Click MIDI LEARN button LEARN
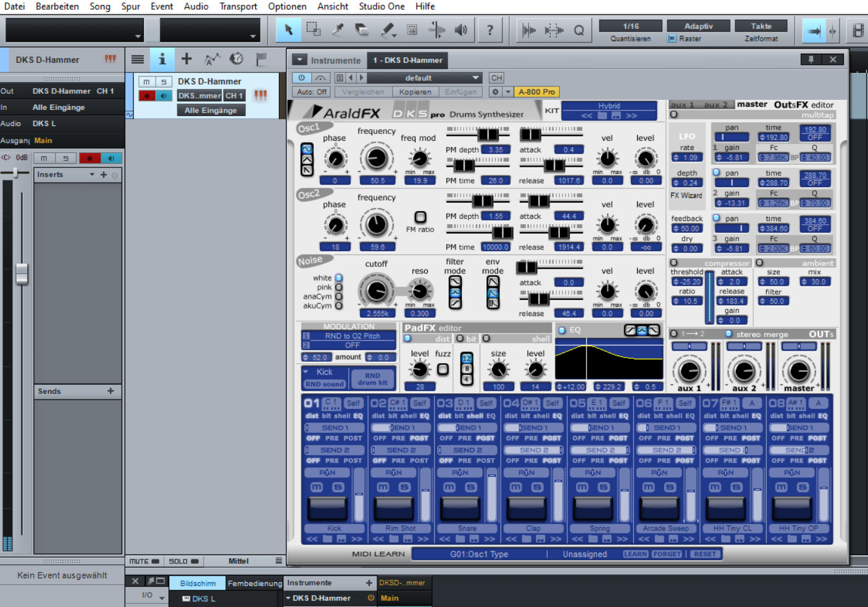The height and width of the screenshot is (607, 868). (x=635, y=554)
